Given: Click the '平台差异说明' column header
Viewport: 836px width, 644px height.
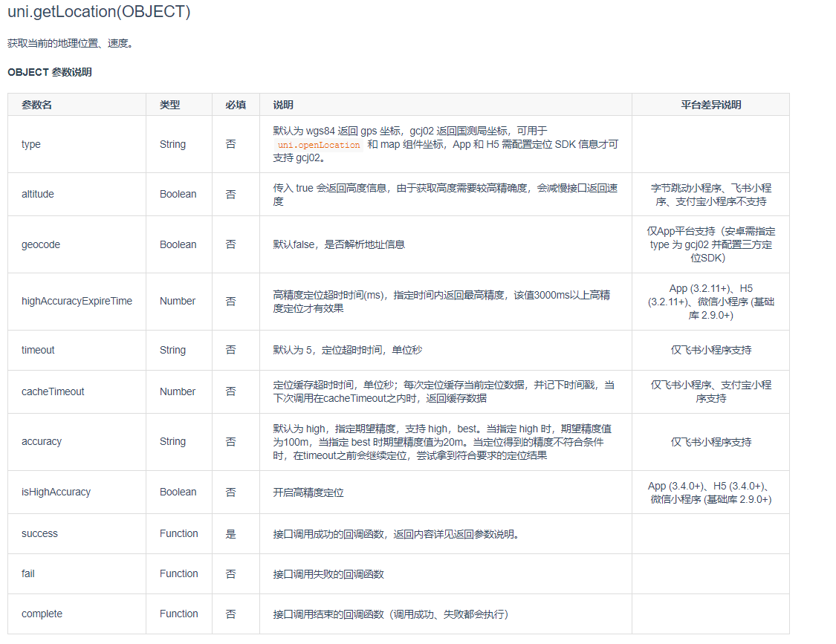Looking at the screenshot, I should click(x=710, y=105).
